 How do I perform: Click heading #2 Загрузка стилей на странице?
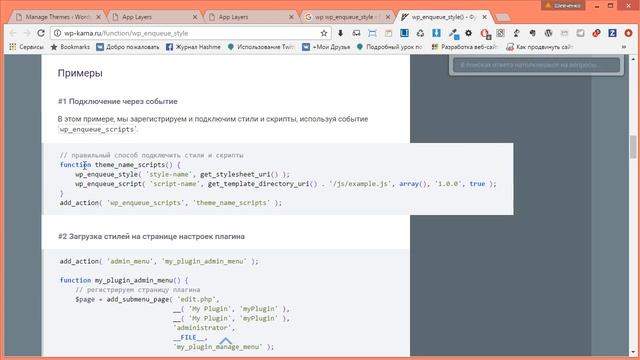coord(151,237)
